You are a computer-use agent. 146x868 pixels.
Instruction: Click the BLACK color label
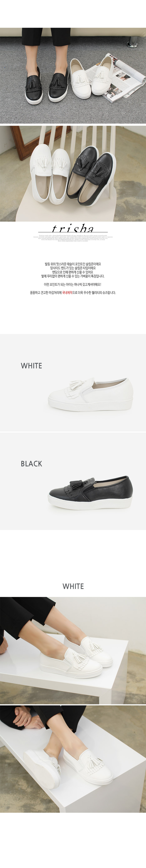[31, 464]
